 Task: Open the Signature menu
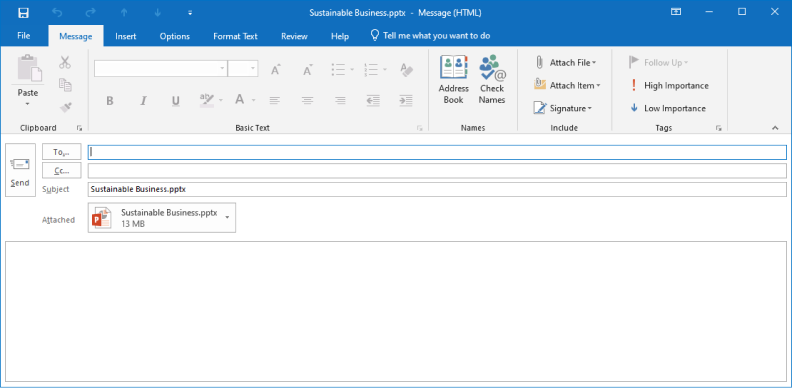[563, 108]
